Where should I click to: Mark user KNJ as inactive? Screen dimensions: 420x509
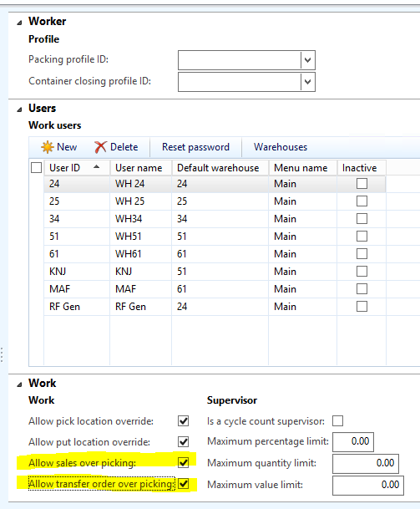click(362, 271)
